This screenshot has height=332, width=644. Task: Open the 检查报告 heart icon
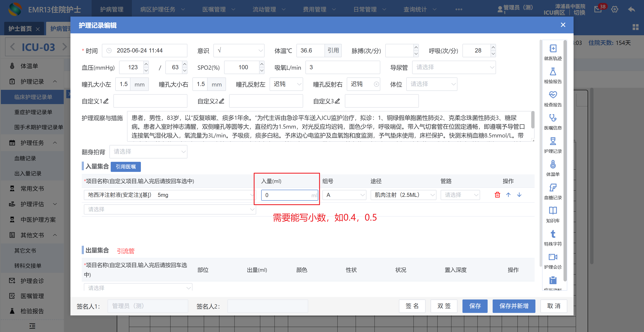click(x=553, y=95)
